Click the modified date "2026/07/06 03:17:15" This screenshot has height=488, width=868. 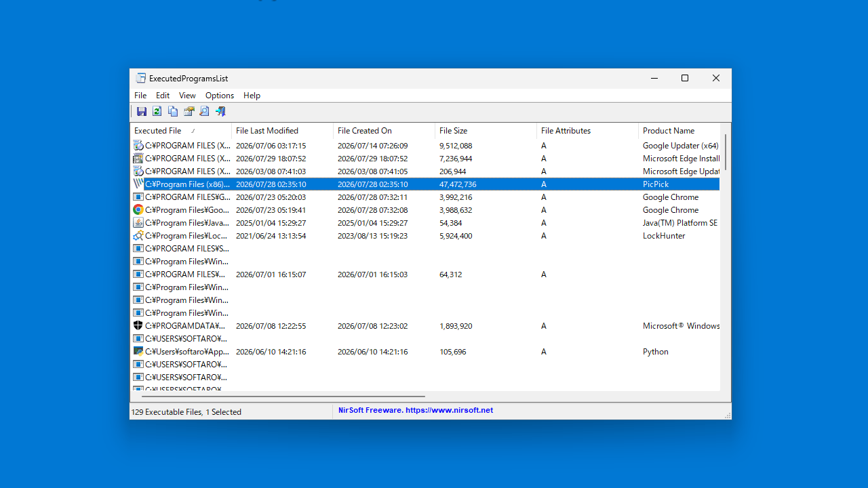[271, 146]
